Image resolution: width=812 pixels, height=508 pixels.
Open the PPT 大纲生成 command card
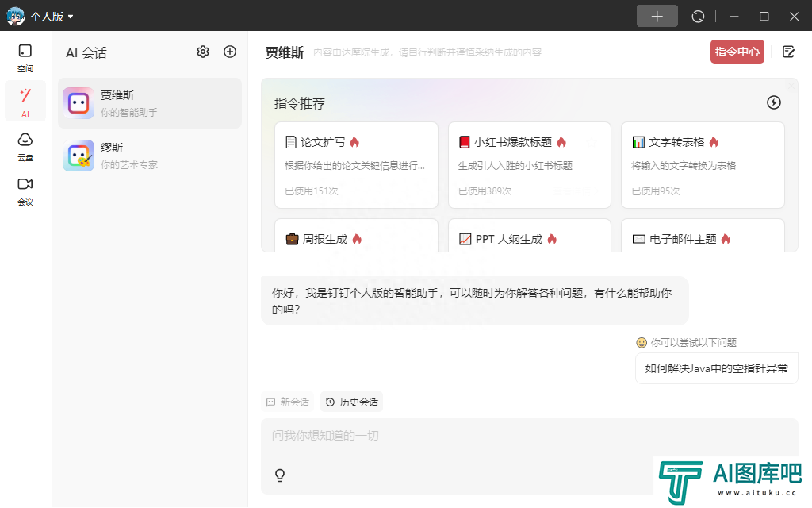click(529, 236)
